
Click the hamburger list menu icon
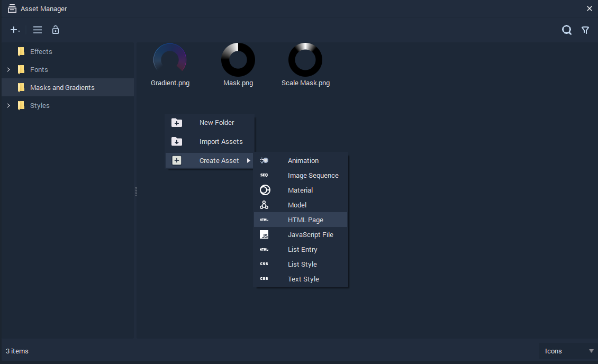click(x=38, y=30)
